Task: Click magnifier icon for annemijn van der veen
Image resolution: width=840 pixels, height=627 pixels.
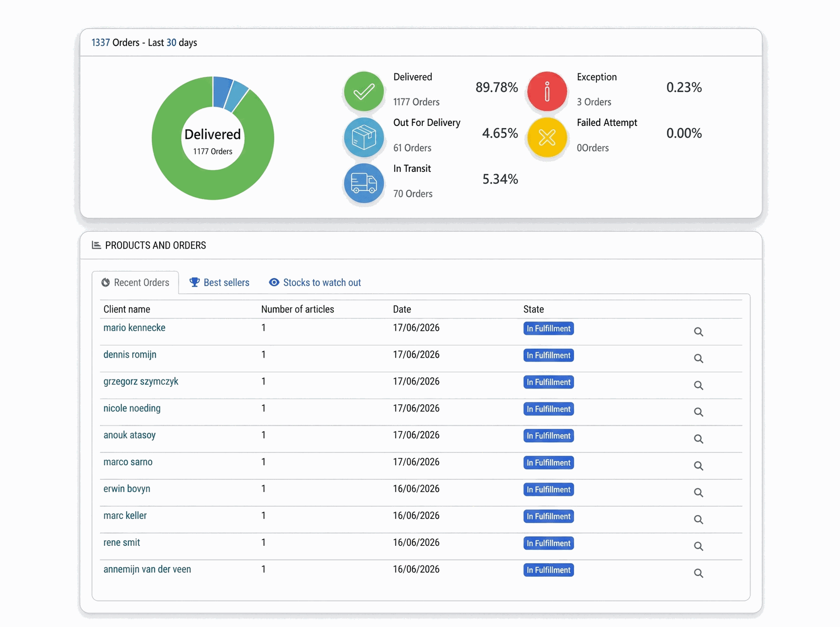Action: click(698, 574)
